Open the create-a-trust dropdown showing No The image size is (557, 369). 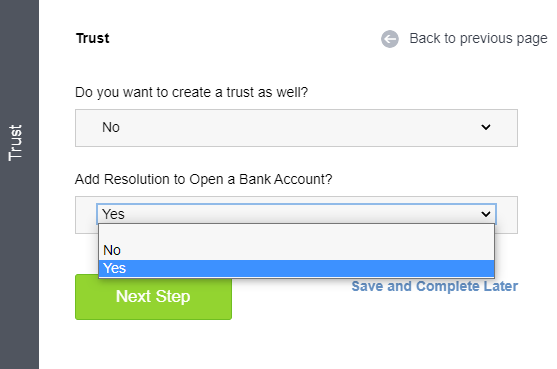tap(296, 128)
